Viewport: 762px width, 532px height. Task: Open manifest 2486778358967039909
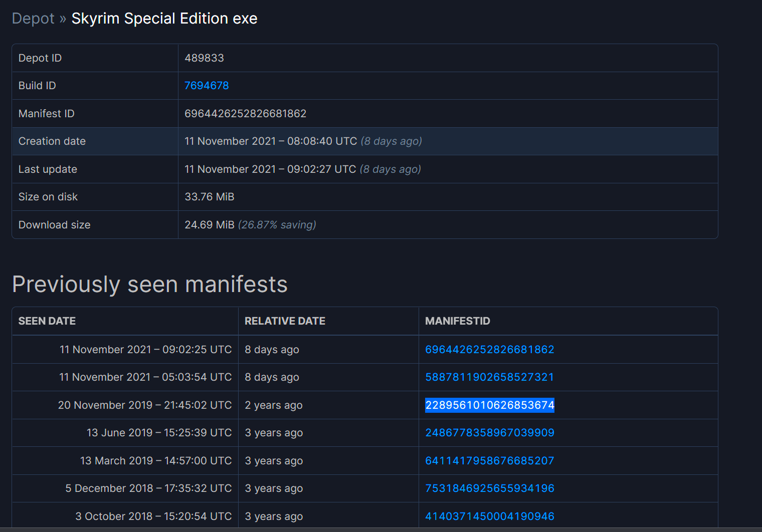pos(490,433)
